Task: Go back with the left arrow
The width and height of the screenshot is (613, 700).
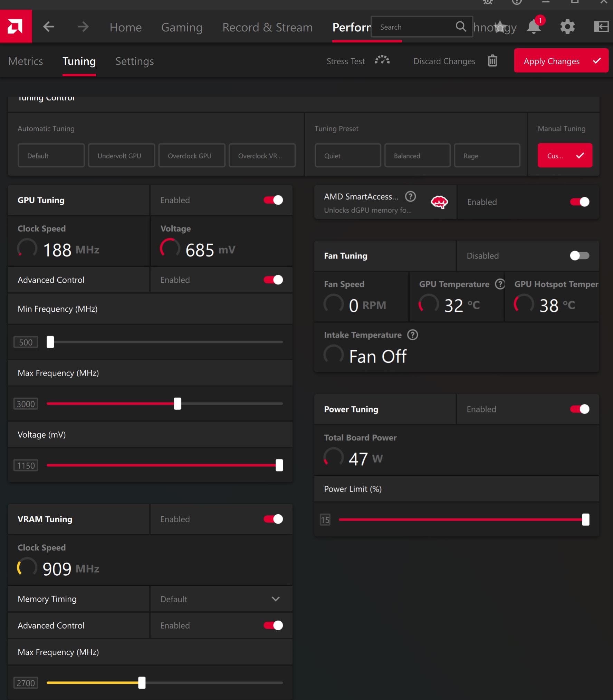Action: click(x=49, y=27)
